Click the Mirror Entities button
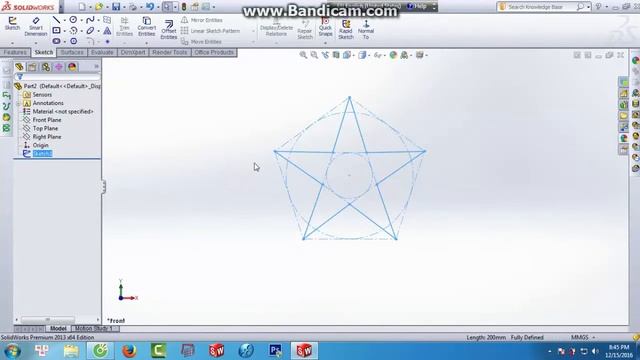Image resolution: width=640 pixels, height=360 pixels. (x=202, y=20)
